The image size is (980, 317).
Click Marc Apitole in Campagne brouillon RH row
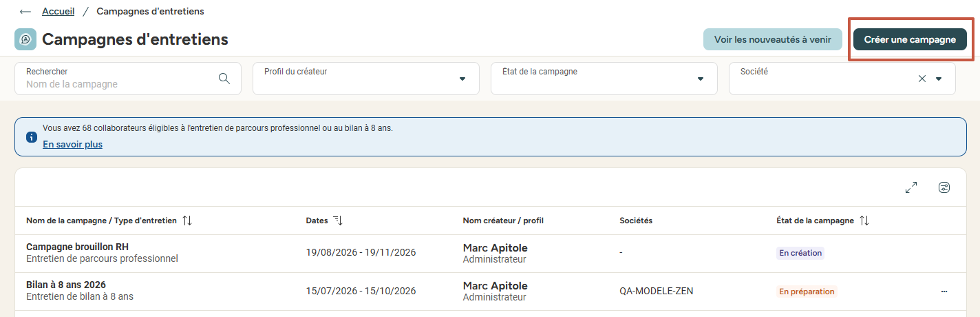point(495,247)
